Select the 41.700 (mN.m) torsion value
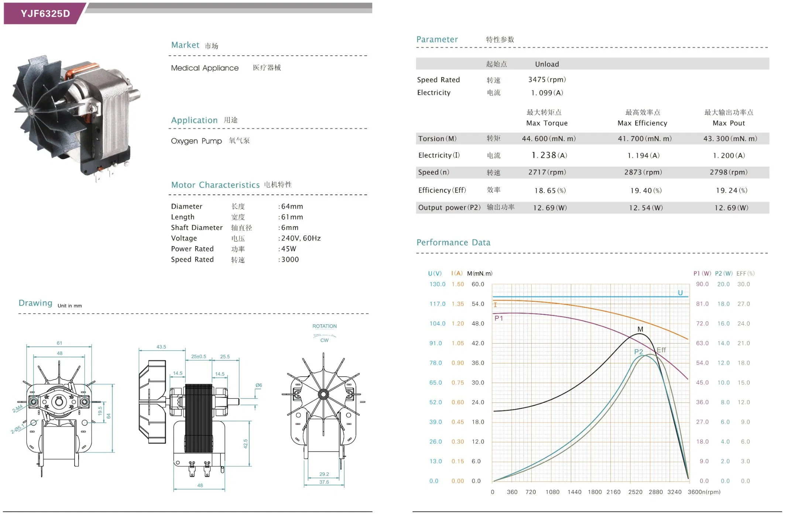Viewport: 785px width, 532px height. point(645,139)
